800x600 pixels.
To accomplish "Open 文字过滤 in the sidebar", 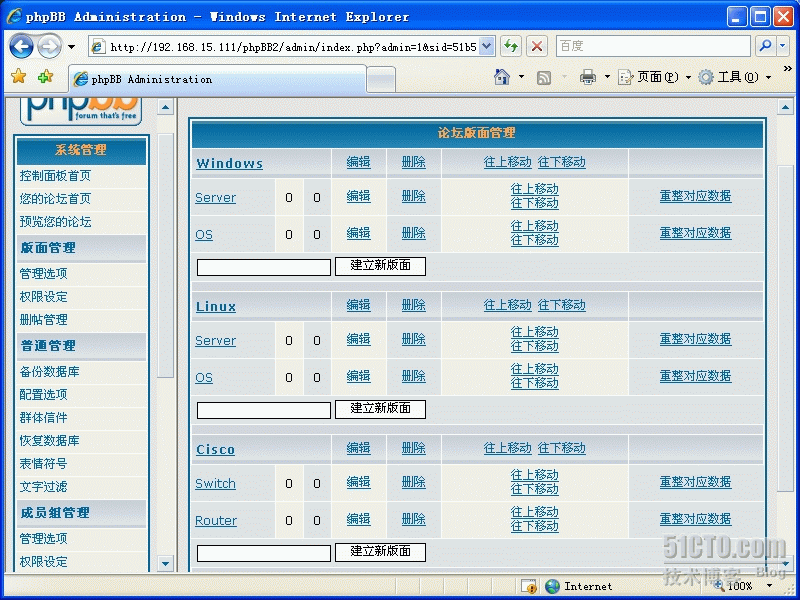I will [43, 487].
